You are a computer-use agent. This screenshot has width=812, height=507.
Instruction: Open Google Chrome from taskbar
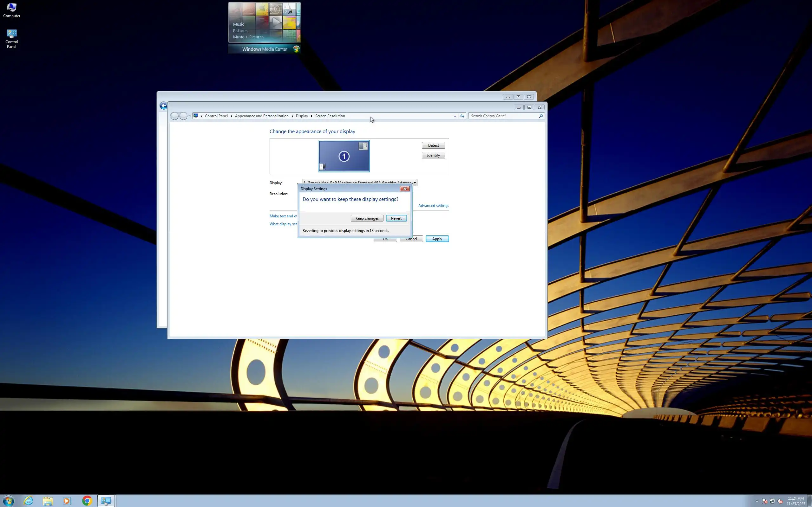click(x=87, y=501)
